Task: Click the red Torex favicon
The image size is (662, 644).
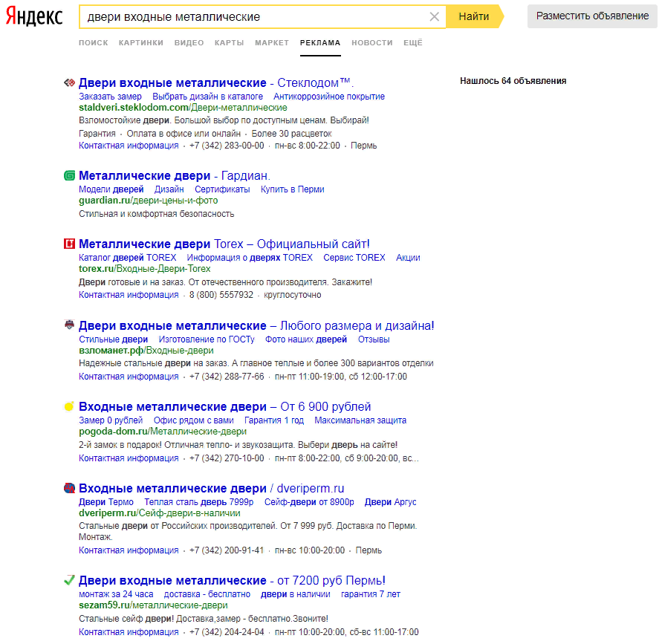Action: point(69,244)
